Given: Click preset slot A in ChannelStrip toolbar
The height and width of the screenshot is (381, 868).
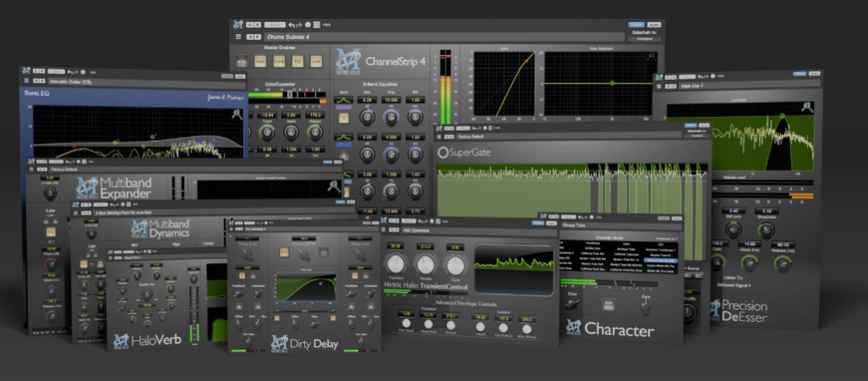Looking at the screenshot, I should click(250, 25).
